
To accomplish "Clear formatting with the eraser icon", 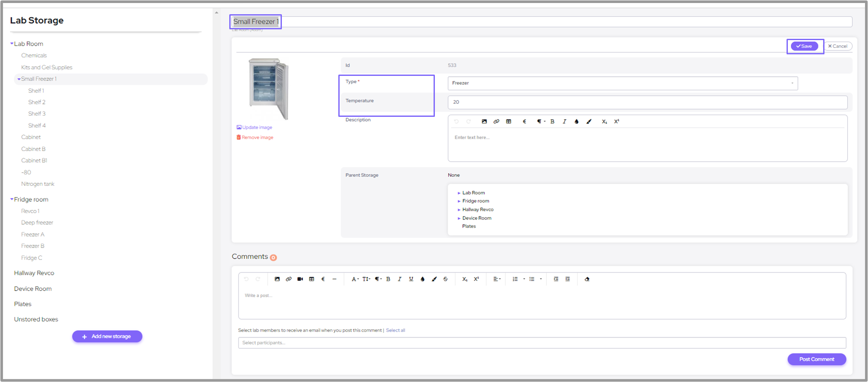I will [587, 279].
